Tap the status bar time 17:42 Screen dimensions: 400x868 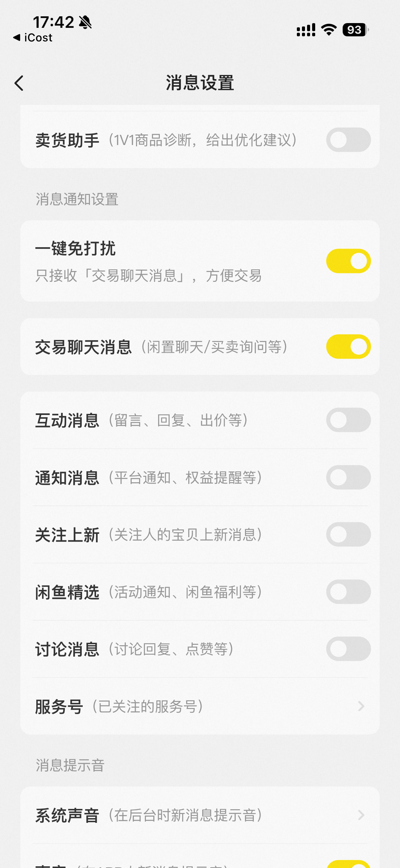[53, 22]
